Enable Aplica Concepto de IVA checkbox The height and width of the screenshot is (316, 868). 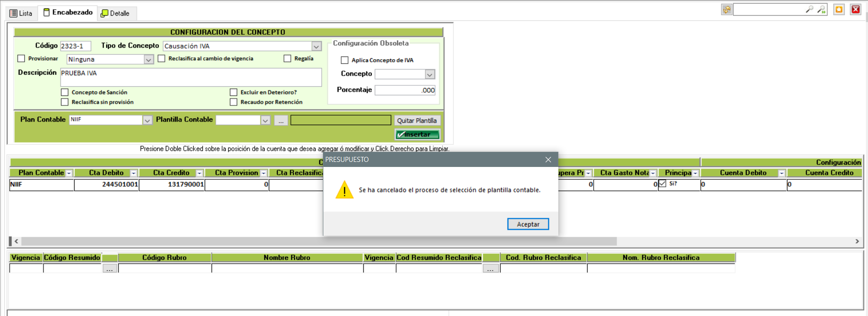tap(344, 60)
